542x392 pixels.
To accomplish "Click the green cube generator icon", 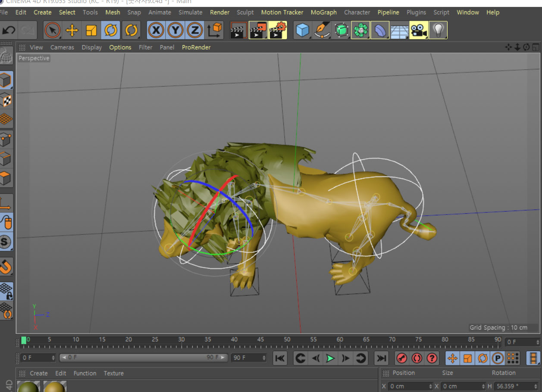I will 341,30.
